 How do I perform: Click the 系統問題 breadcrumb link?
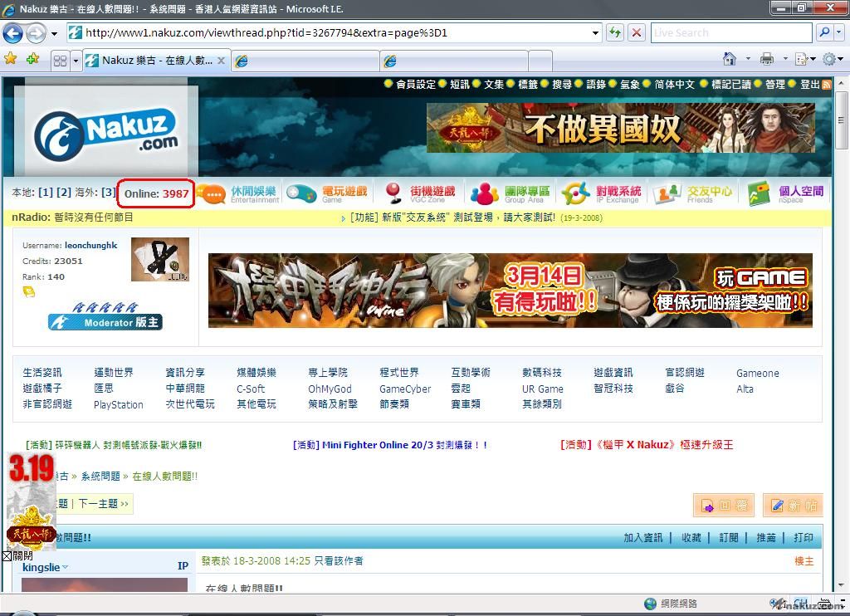point(100,477)
